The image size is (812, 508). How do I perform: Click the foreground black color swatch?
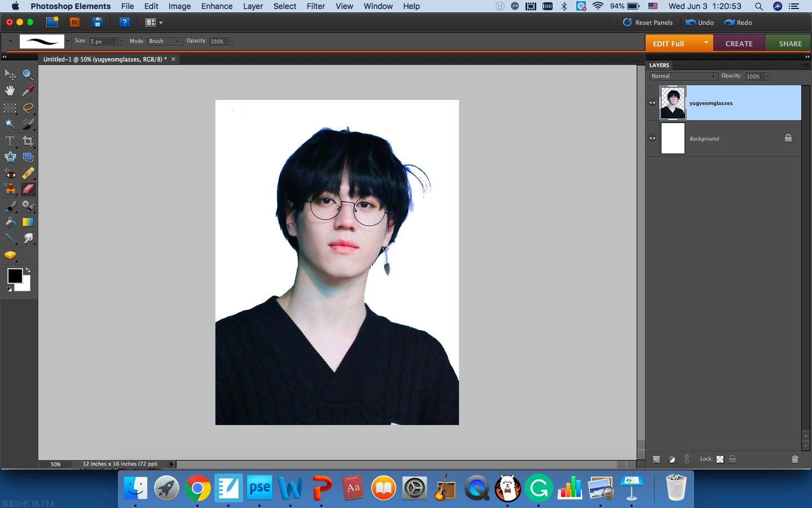15,276
